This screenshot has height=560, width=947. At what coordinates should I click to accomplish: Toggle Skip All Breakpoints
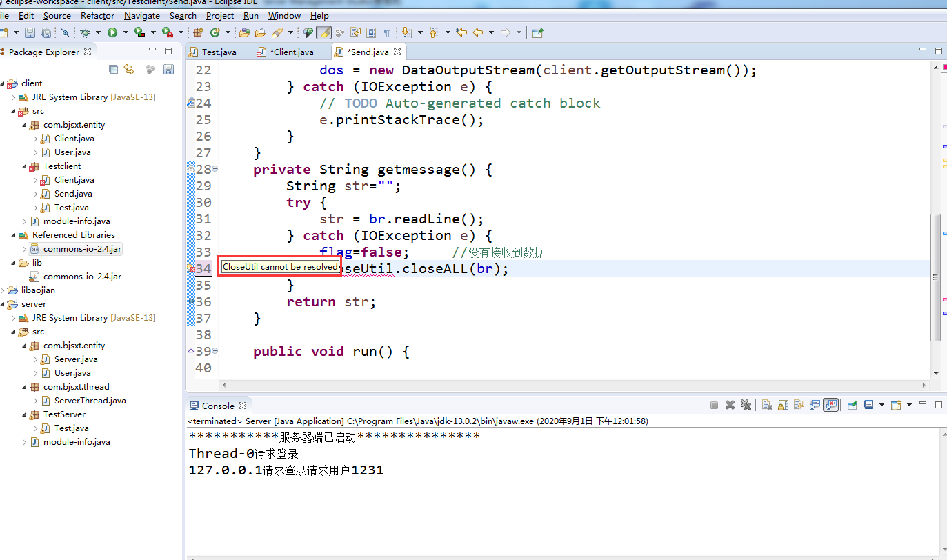point(64,32)
